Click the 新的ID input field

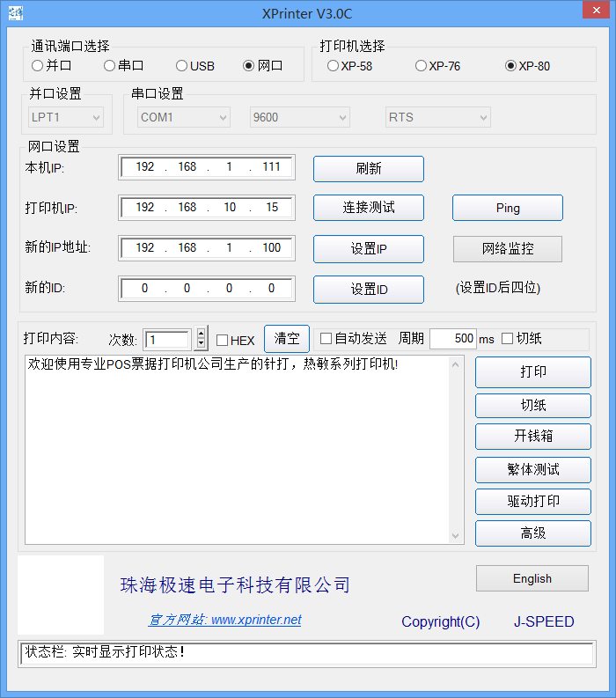tap(207, 289)
